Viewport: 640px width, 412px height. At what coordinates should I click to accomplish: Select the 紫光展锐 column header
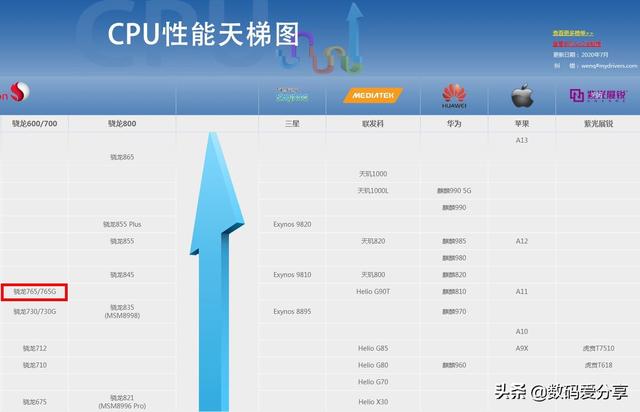(598, 124)
